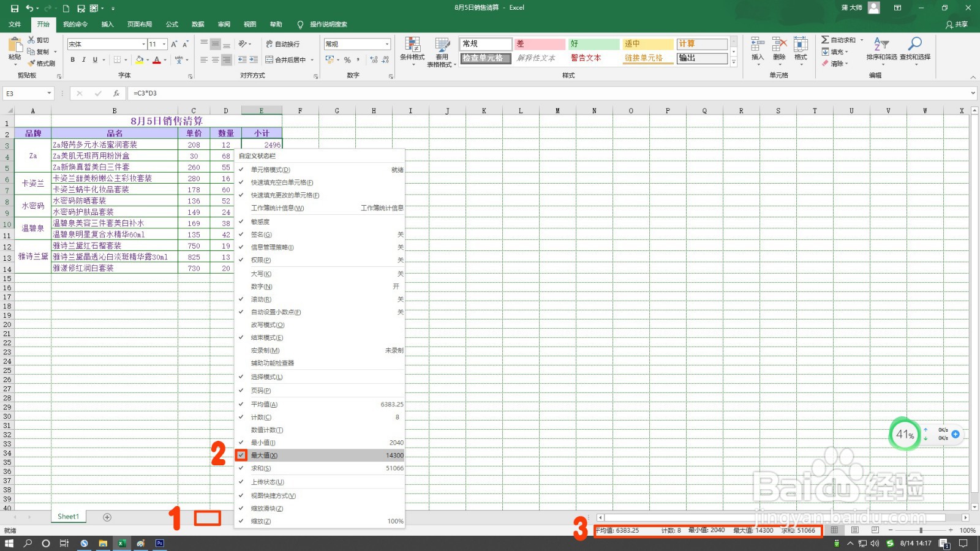
Task: Click the Undo arrow icon
Action: pos(29,8)
